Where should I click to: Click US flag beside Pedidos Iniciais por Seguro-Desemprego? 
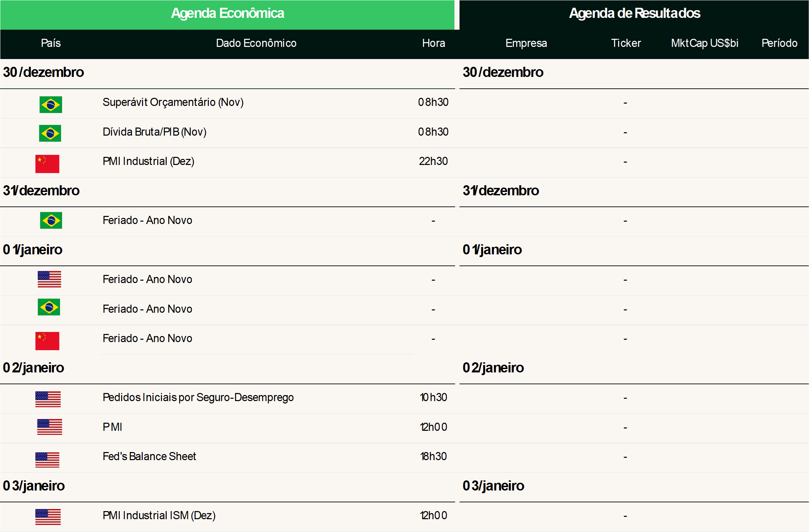[48, 399]
